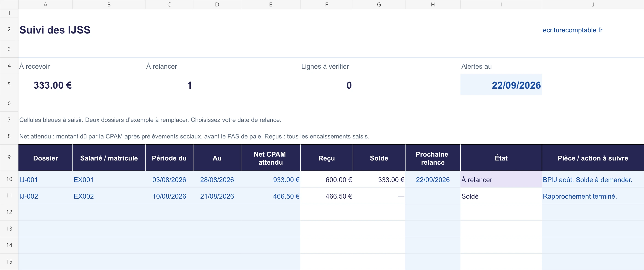The image size is (644, 270).
Task: Select the 'Pièce / action à suivre' header
Action: click(x=593, y=158)
